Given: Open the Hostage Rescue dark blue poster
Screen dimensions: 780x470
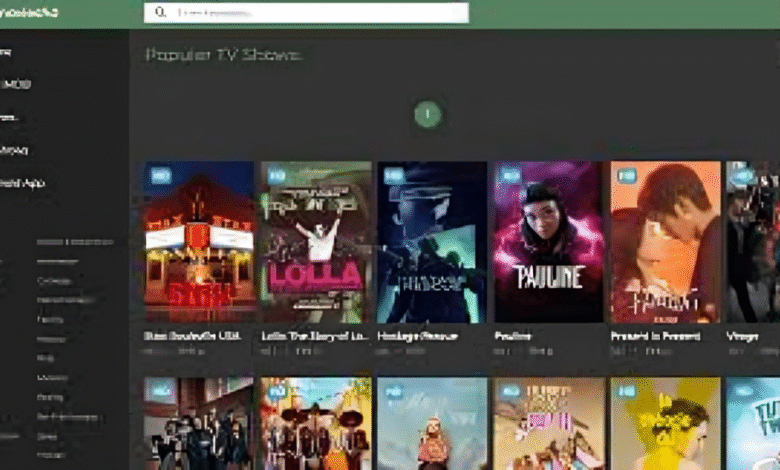Looking at the screenshot, I should 432,242.
